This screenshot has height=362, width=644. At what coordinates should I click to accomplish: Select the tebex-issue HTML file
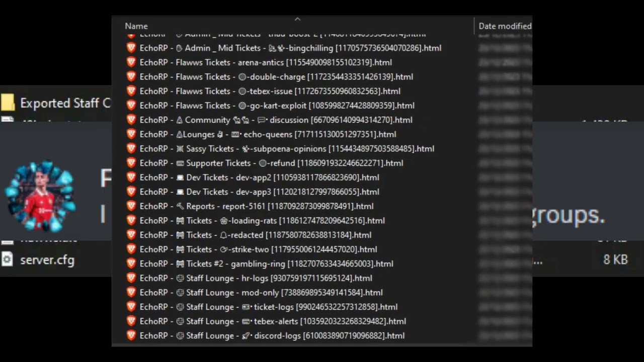click(x=270, y=91)
